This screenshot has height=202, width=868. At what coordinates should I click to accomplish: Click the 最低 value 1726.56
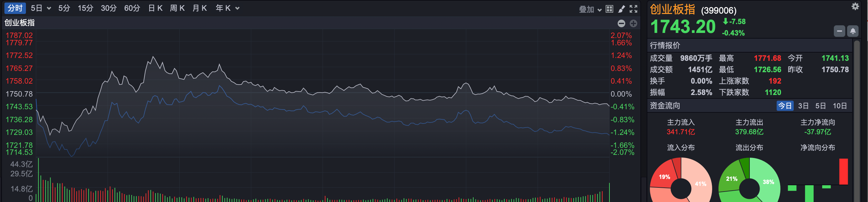[767, 70]
